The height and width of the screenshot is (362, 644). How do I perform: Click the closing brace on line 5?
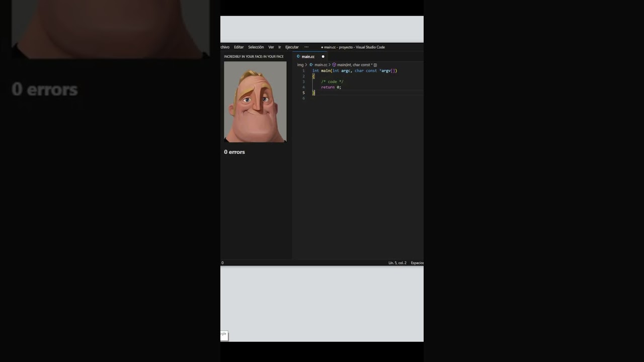[x=313, y=93]
